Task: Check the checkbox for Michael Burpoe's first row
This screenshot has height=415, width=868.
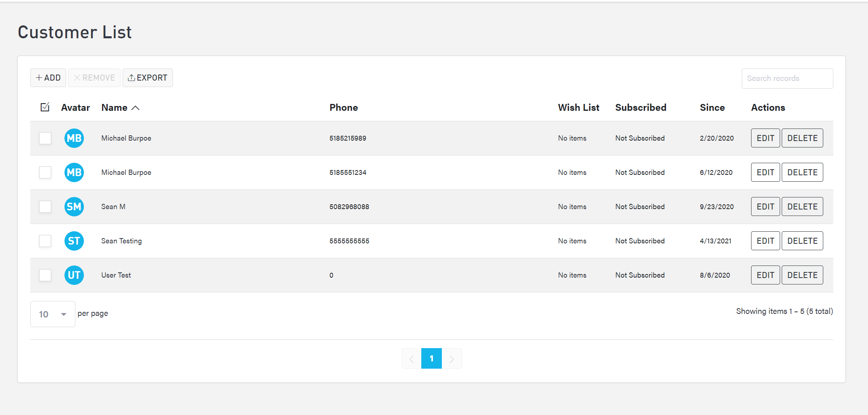Action: (45, 138)
